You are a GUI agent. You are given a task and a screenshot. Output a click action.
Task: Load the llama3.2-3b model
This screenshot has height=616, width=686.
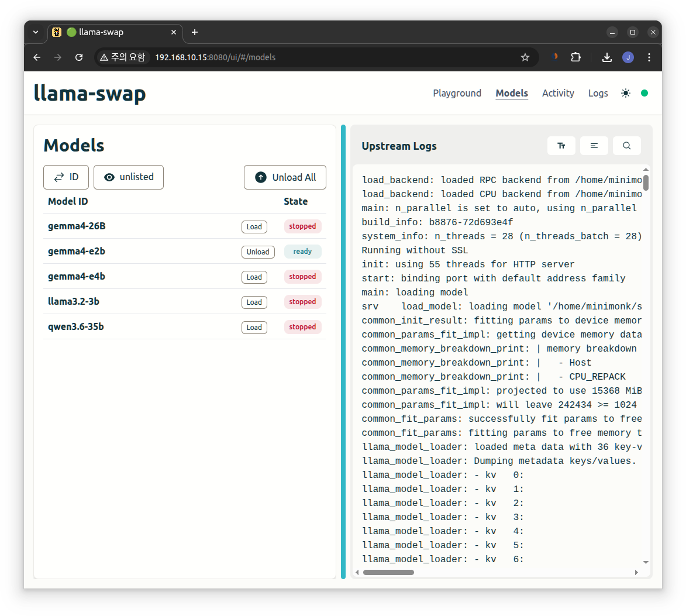(254, 302)
